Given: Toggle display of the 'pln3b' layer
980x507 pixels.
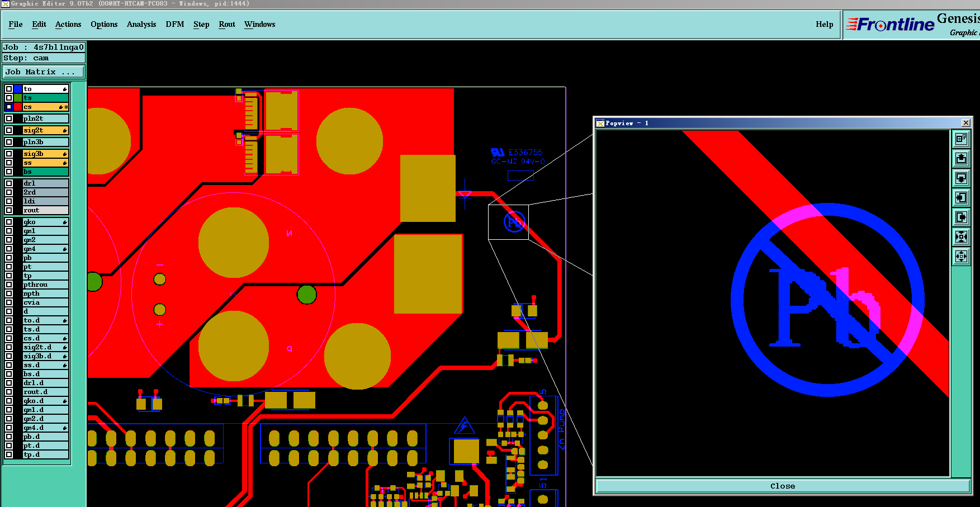Looking at the screenshot, I should (9, 142).
